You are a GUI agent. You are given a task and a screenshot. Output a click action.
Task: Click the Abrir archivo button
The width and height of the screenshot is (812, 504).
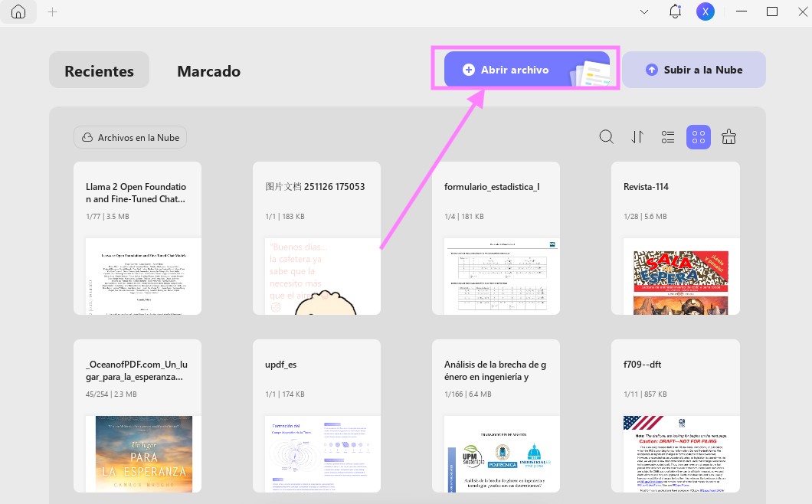527,69
